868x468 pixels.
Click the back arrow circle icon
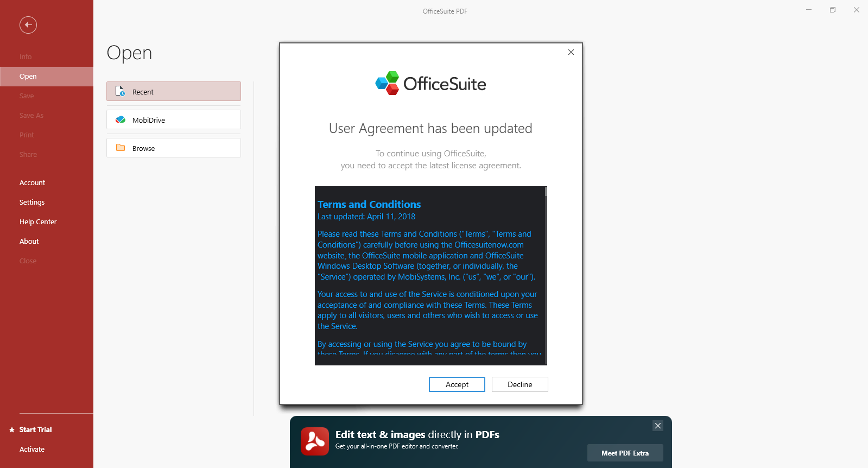click(28, 25)
